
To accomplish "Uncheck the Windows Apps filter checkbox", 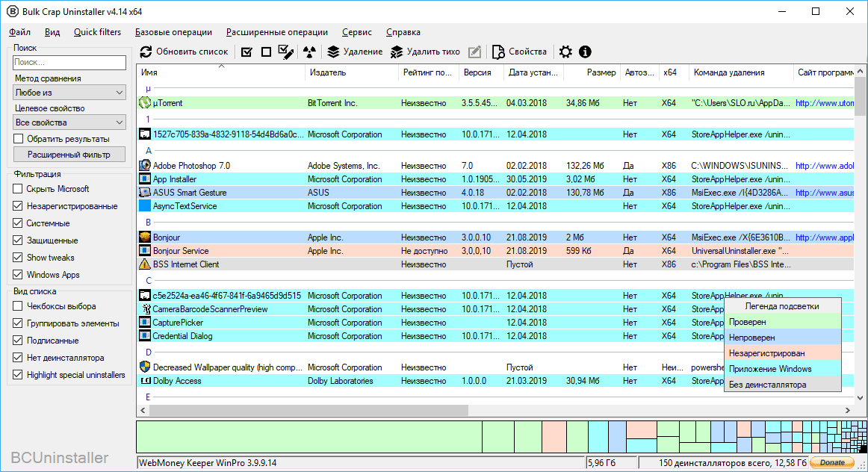I will click(18, 275).
